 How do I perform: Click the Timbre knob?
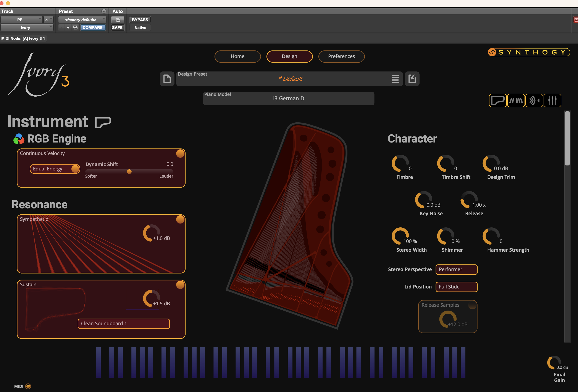[400, 163]
